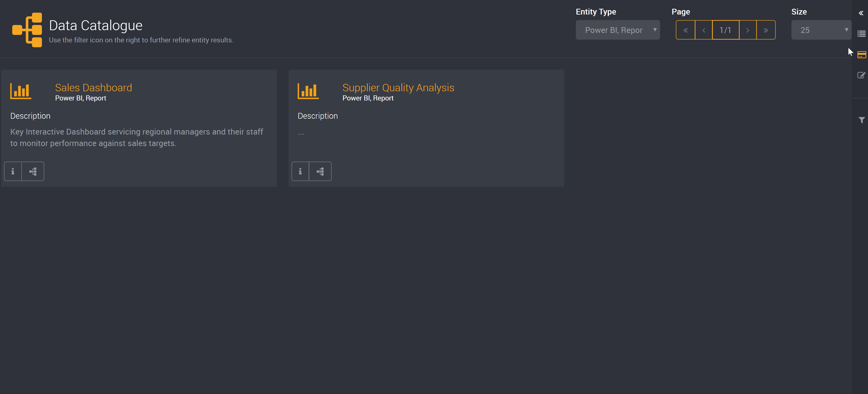
Task: Click 'Power BI, Report' under Supplier Quality Analysis
Action: (368, 98)
